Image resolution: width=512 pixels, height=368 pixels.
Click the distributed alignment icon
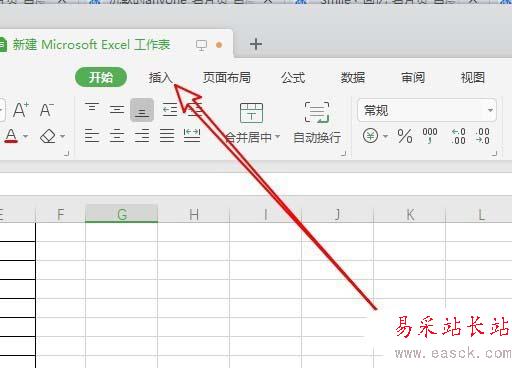(192, 136)
